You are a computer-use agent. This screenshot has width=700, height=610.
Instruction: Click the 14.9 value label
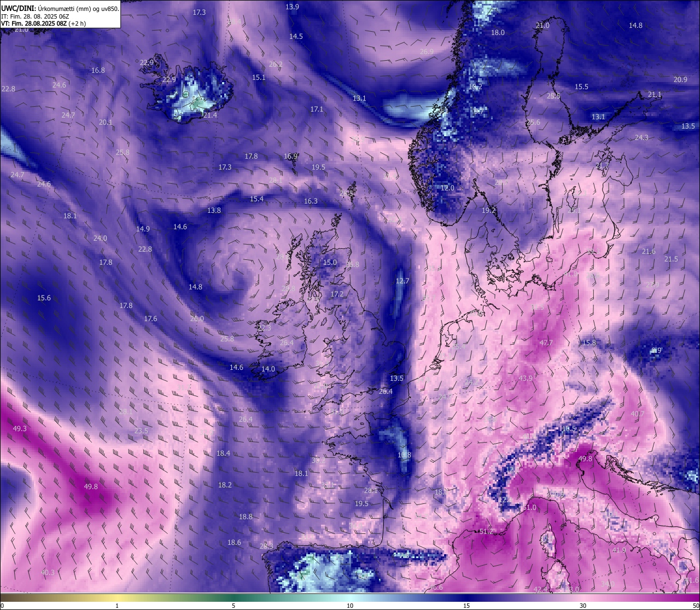(x=143, y=229)
